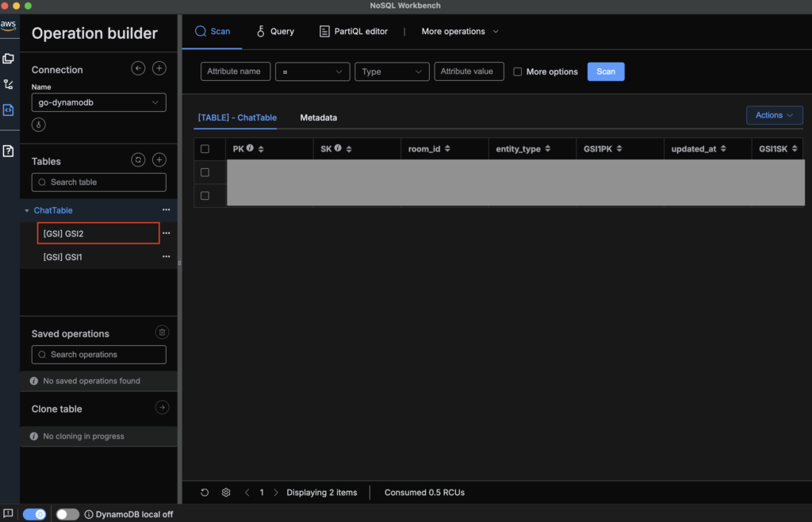Click the Clone table arrow icon
Image resolution: width=812 pixels, height=522 pixels.
[162, 408]
